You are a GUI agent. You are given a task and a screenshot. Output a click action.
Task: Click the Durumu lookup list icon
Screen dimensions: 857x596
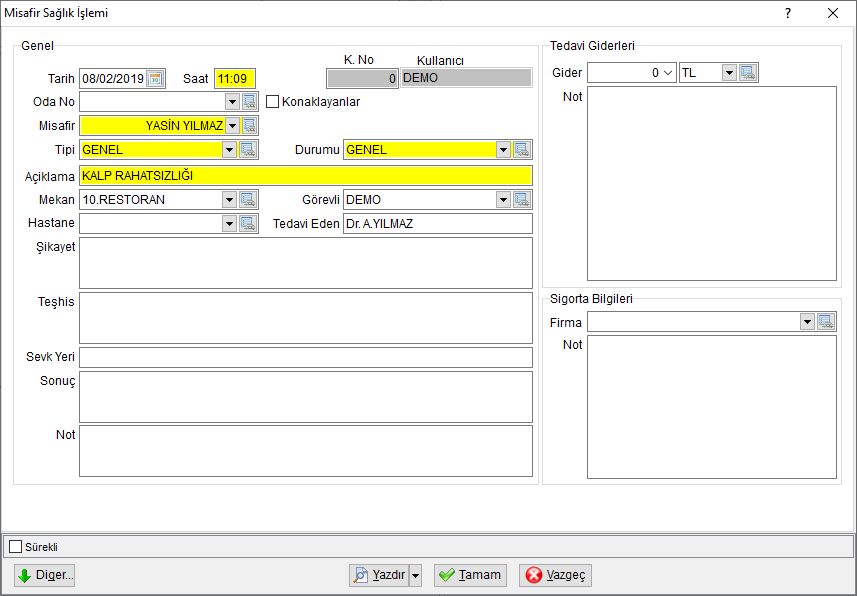tap(522, 149)
